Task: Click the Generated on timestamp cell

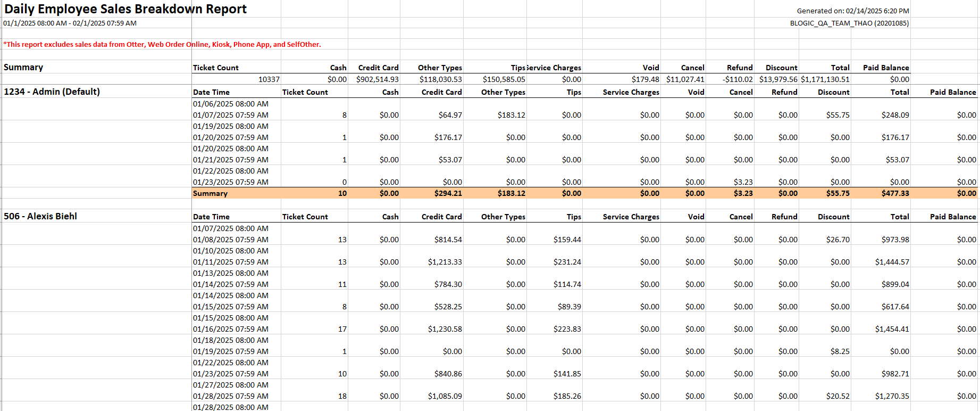Action: (x=852, y=11)
